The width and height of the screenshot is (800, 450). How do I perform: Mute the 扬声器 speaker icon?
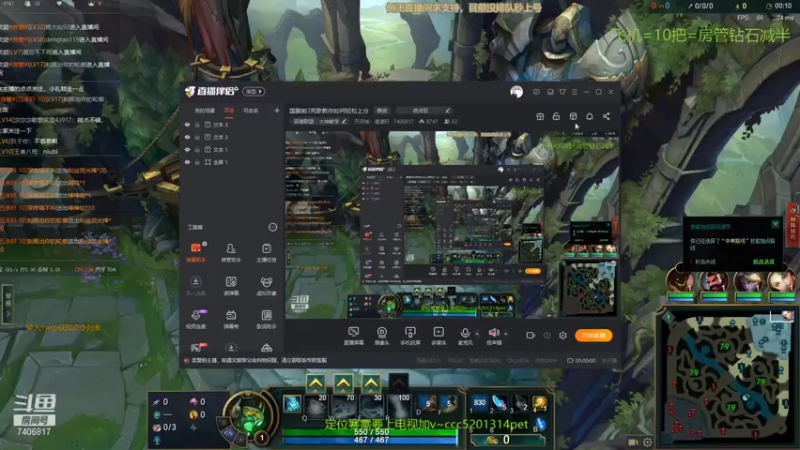pos(494,333)
